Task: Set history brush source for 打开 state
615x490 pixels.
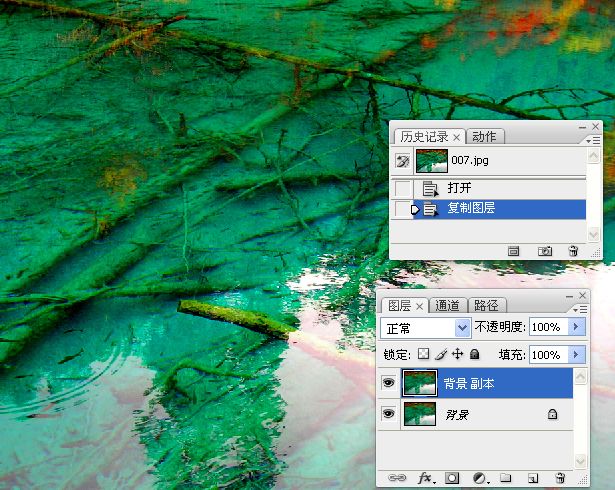Action: [402, 188]
